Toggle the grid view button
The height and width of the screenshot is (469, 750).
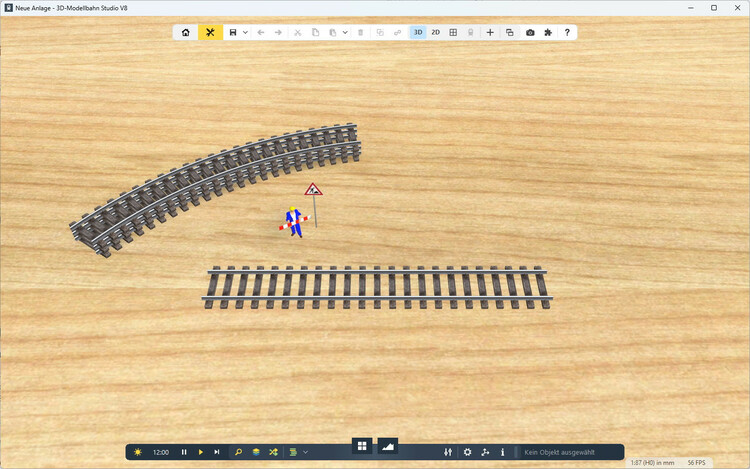coord(453,32)
